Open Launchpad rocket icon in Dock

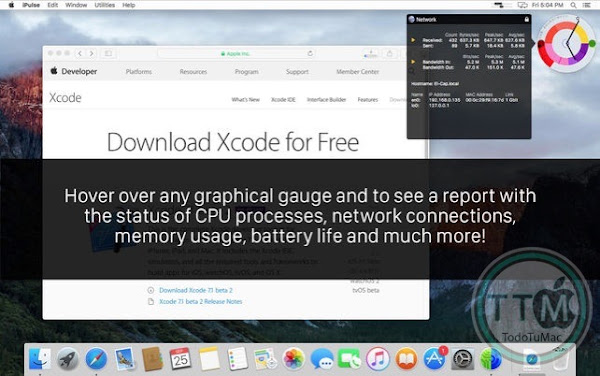68,359
